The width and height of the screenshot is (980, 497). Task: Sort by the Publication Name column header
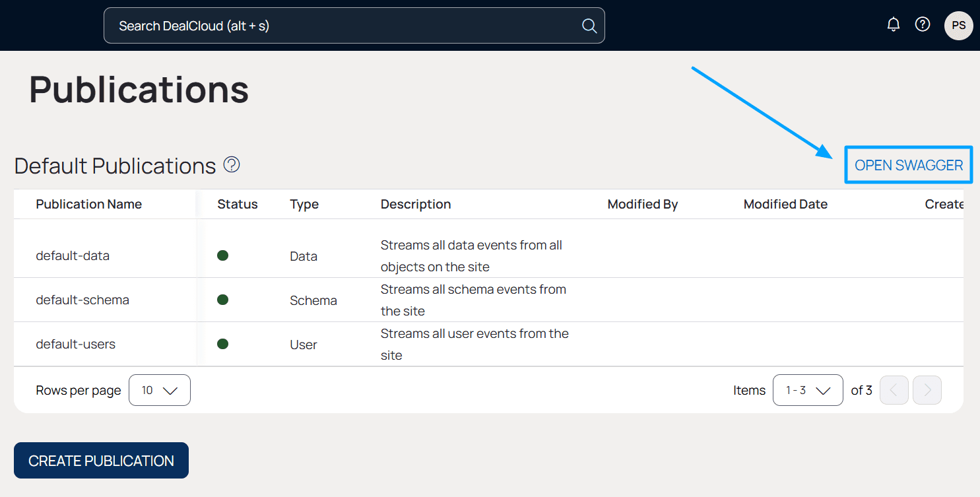coord(88,204)
